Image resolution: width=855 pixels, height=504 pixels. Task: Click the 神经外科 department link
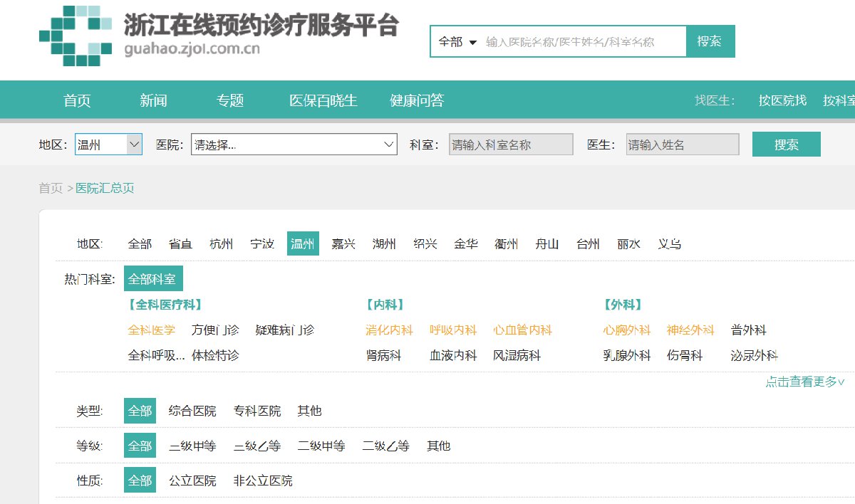click(690, 330)
